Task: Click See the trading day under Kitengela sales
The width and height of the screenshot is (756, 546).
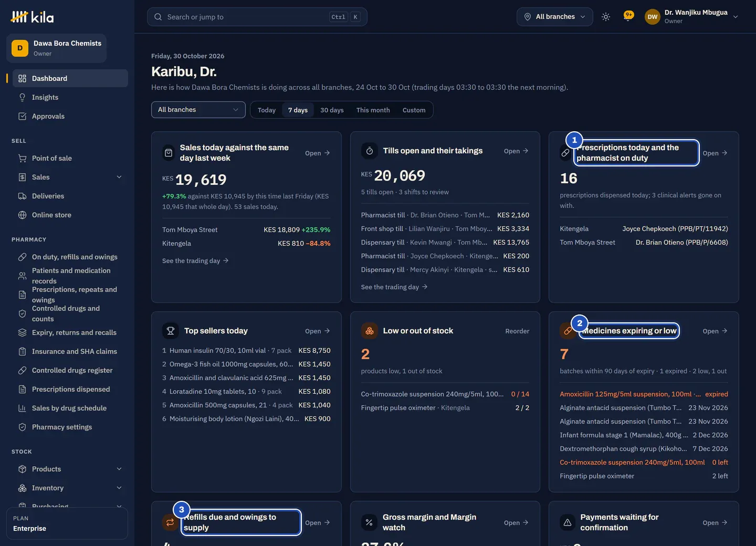Action: (195, 260)
